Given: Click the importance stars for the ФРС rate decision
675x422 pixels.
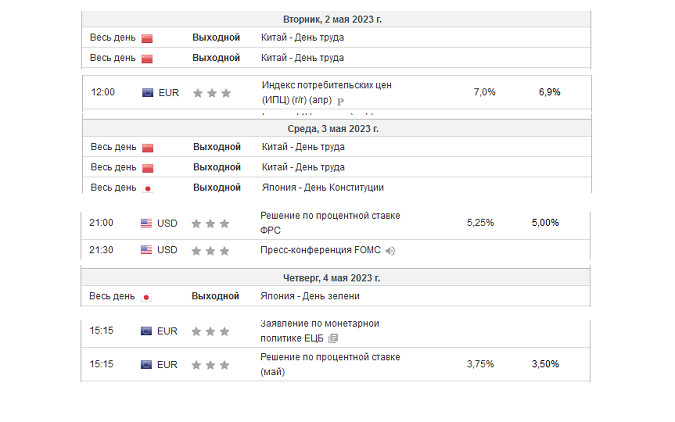Looking at the screenshot, I should tap(211, 223).
